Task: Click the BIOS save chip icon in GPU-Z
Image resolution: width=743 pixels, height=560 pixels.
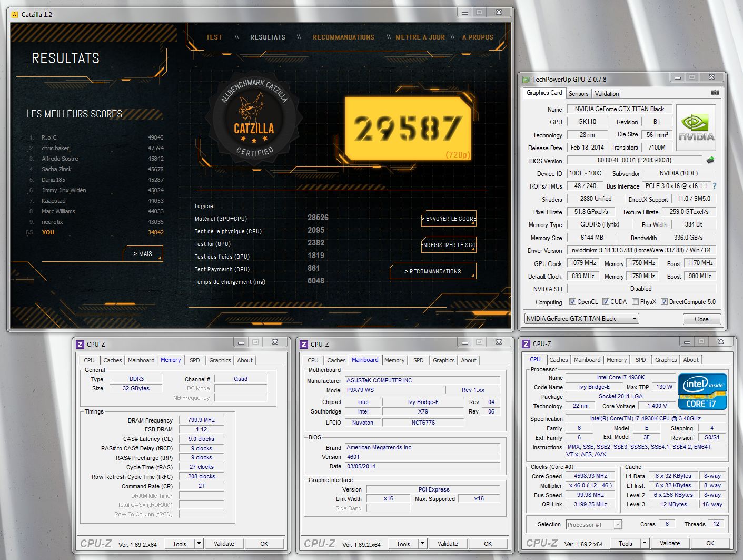Action: (x=710, y=160)
